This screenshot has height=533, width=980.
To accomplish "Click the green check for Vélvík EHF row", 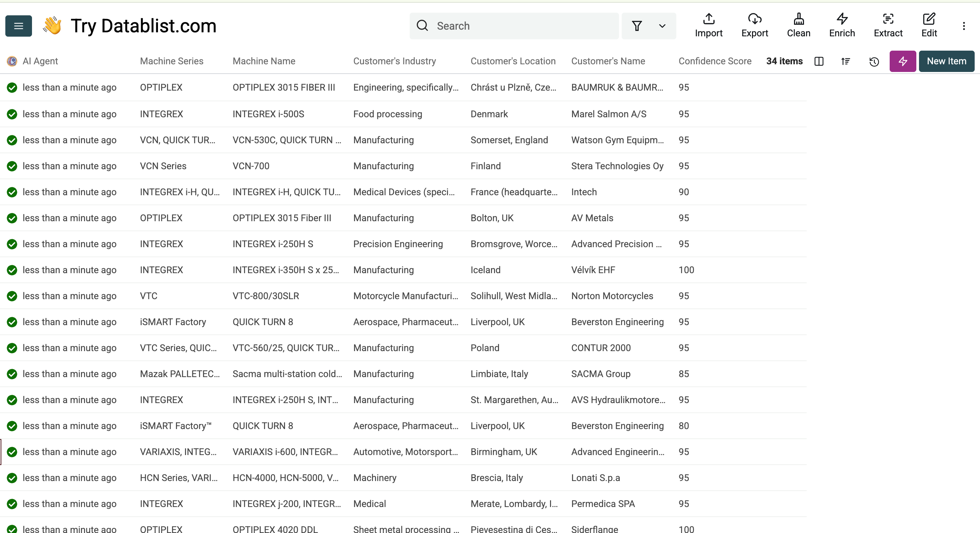I will click(12, 270).
